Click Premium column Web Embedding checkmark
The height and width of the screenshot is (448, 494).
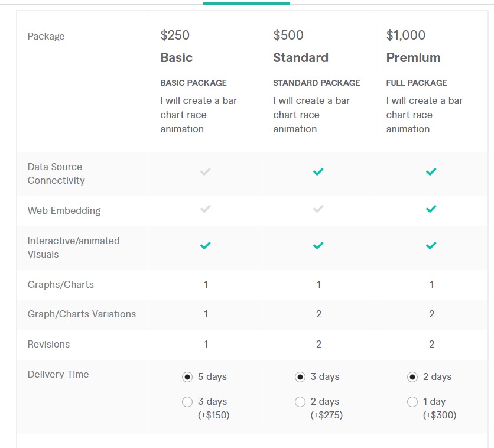click(431, 209)
